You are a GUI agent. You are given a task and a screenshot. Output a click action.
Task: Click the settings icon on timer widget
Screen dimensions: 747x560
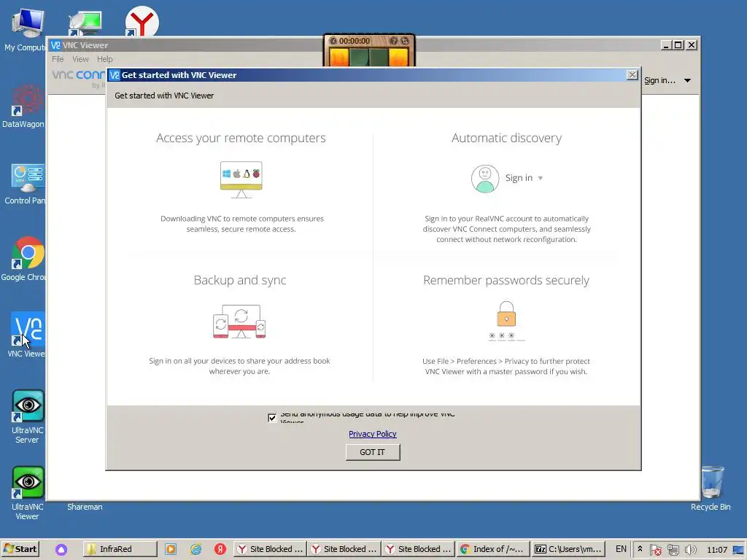404,41
